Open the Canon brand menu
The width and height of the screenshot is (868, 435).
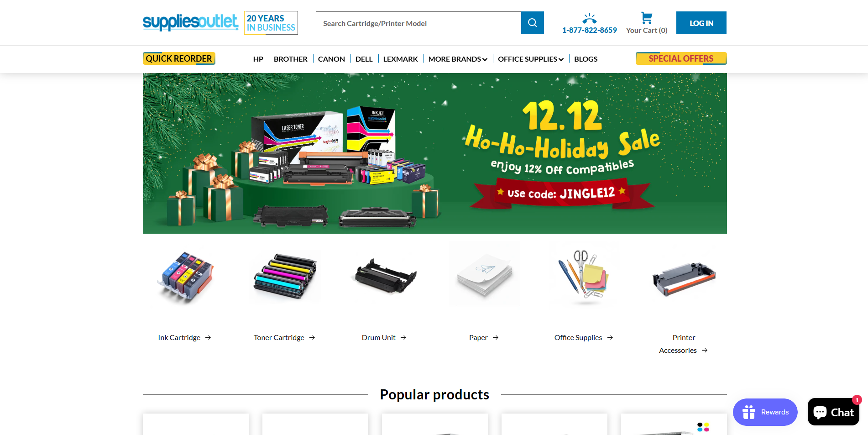coord(331,59)
